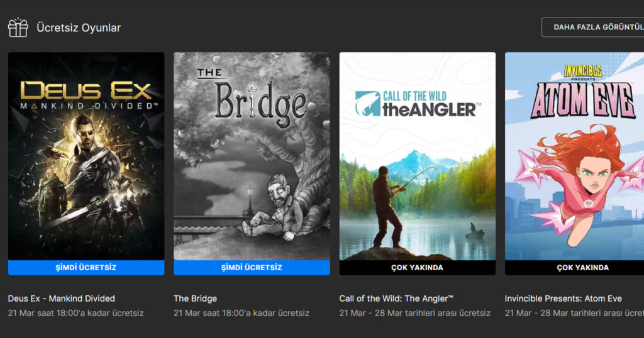Select the Call of the Wild theAngler cover

[418, 156]
